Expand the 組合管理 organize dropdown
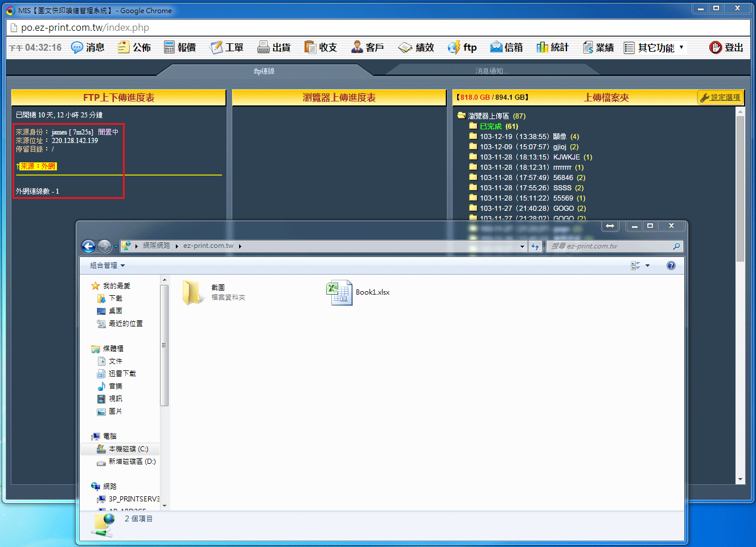This screenshot has height=547, width=756. pyautogui.click(x=107, y=266)
